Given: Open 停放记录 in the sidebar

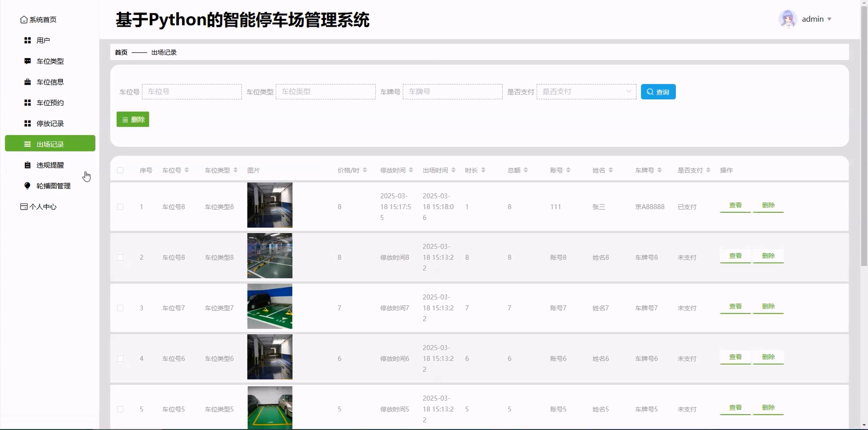Looking at the screenshot, I should coord(50,124).
